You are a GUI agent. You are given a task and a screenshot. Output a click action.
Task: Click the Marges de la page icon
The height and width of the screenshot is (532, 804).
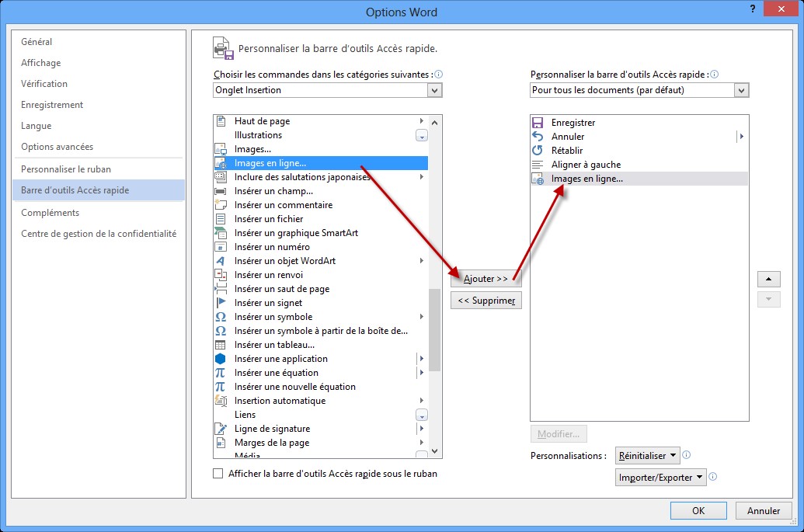221,443
